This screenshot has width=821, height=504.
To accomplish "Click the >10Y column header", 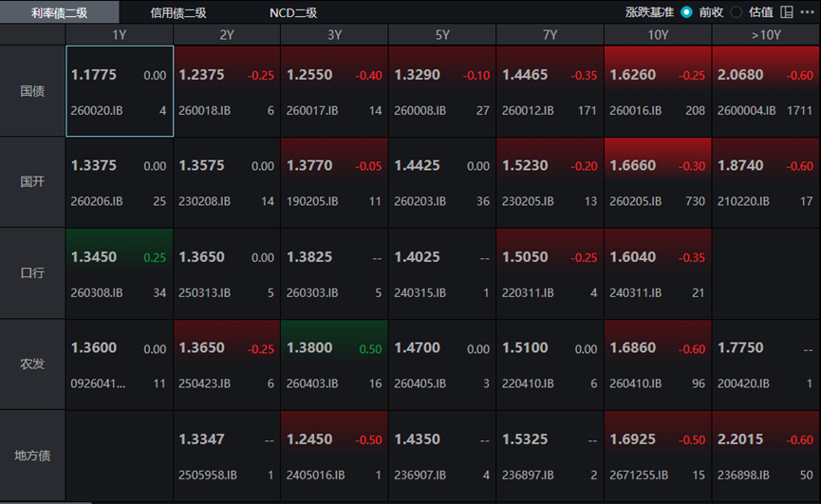I will (x=766, y=34).
